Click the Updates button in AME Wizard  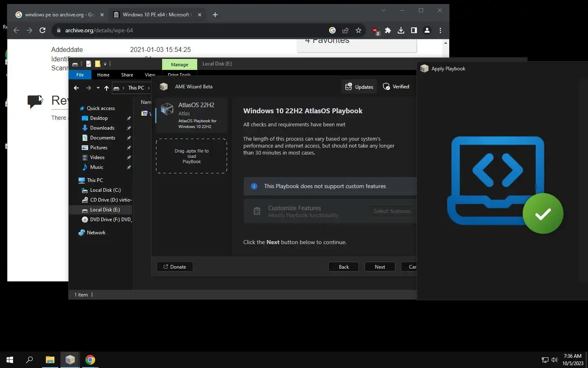[359, 87]
